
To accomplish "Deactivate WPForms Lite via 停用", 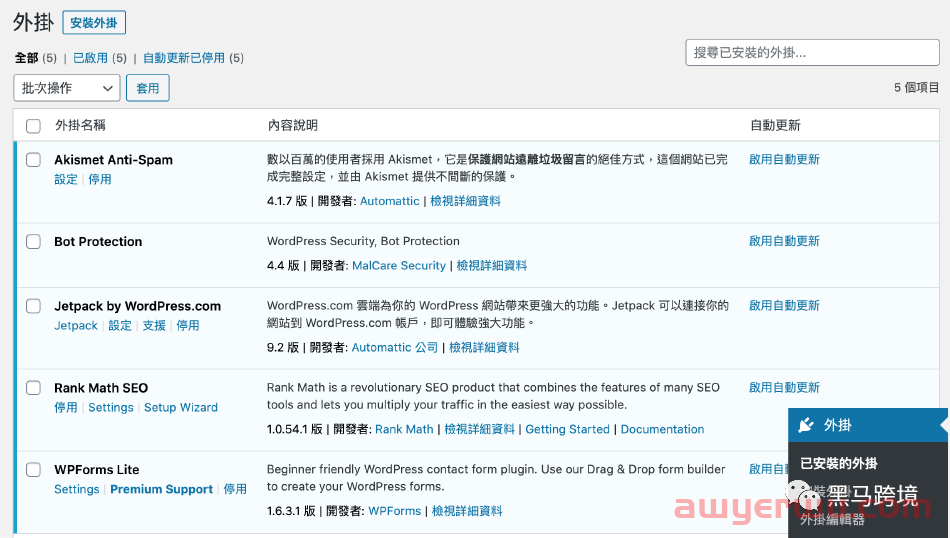I will (235, 489).
